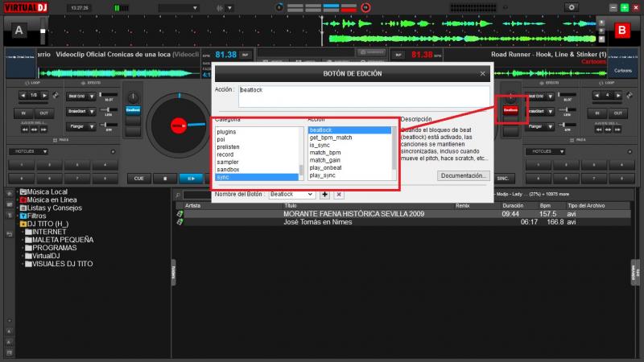Open deck A Beat Grid effect dropdown

[x=81, y=96]
